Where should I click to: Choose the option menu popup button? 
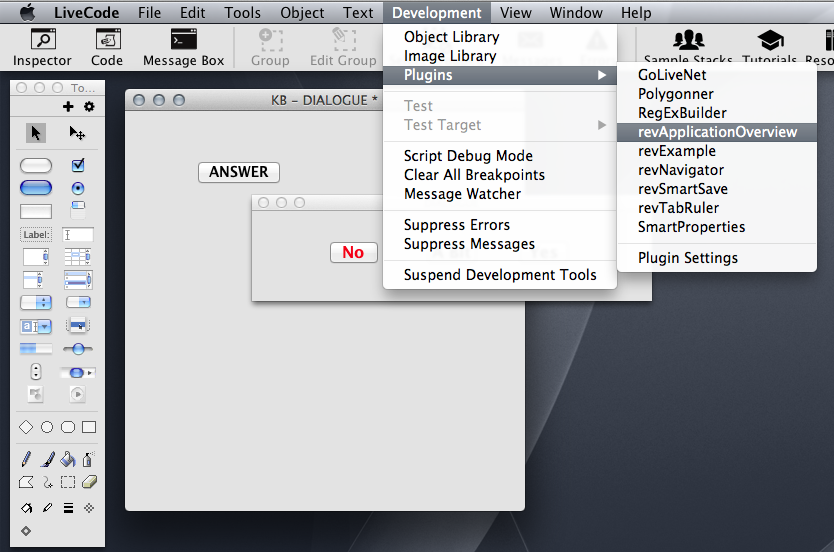tap(36, 303)
